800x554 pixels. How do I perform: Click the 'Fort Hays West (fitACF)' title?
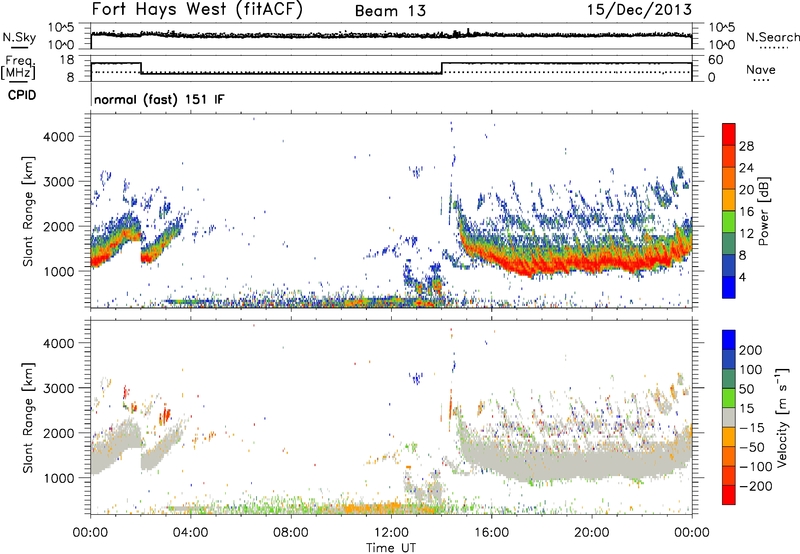point(197,9)
